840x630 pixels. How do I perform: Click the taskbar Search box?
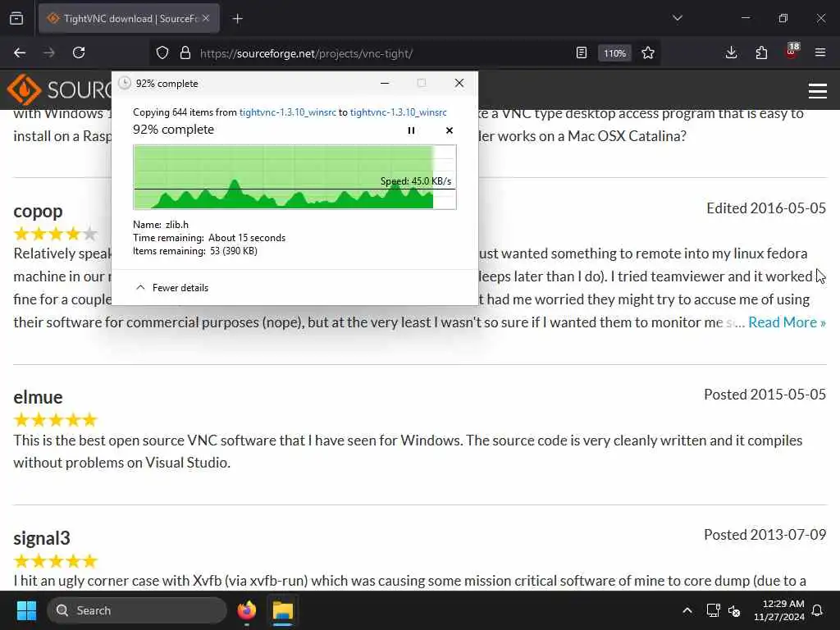[137, 610]
